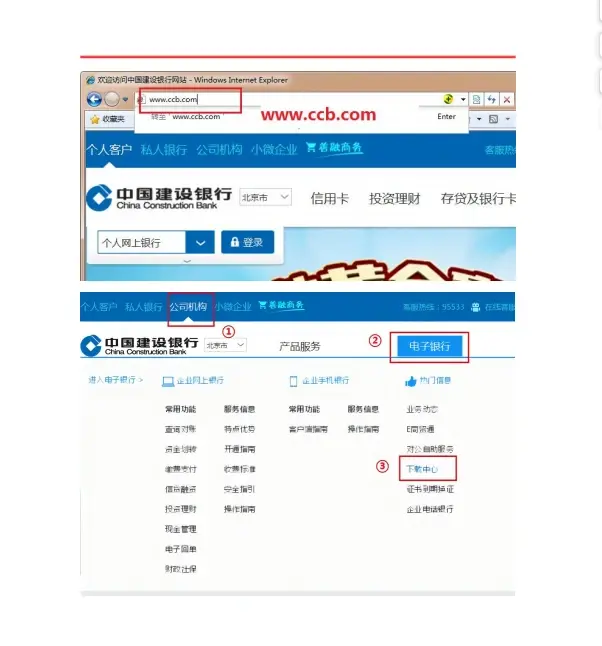Open the 对公自助服务 link
This screenshot has height=646, width=602.
pos(430,449)
